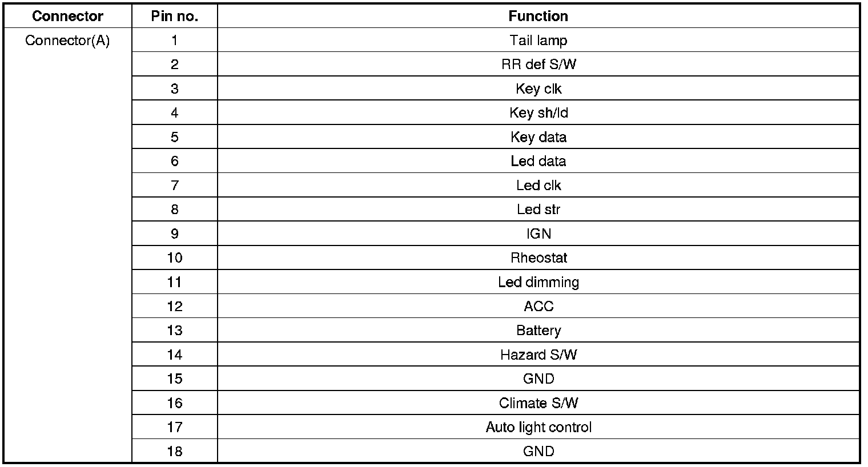The width and height of the screenshot is (868, 467).
Task: Click the Rheostat entry
Action: (x=538, y=258)
